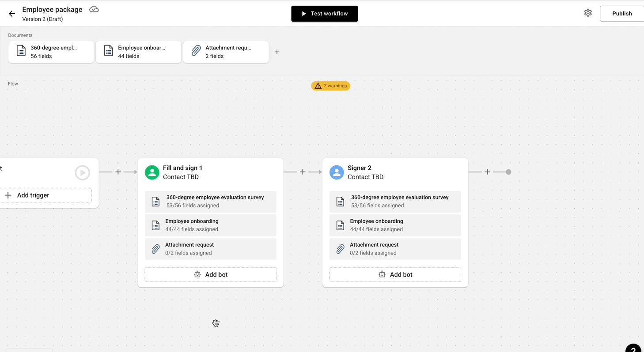This screenshot has width=644, height=352.
Task: Open Employee onboarding in Signer 2
Action: (x=395, y=225)
